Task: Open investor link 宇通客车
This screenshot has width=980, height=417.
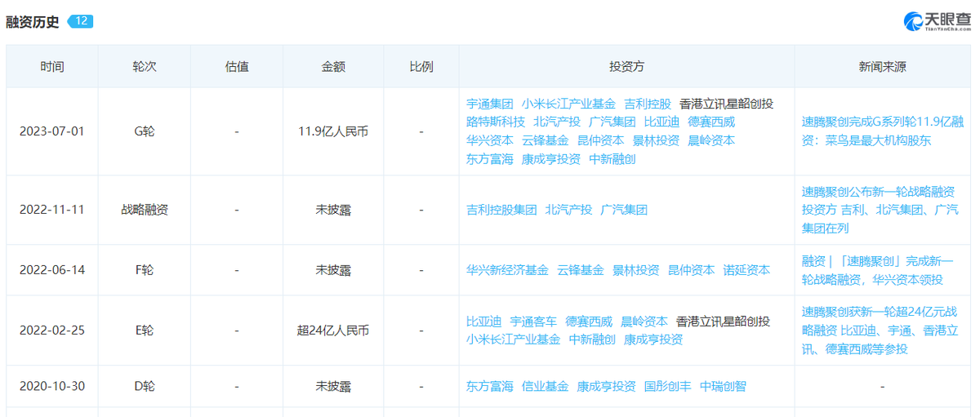Action: point(533,322)
